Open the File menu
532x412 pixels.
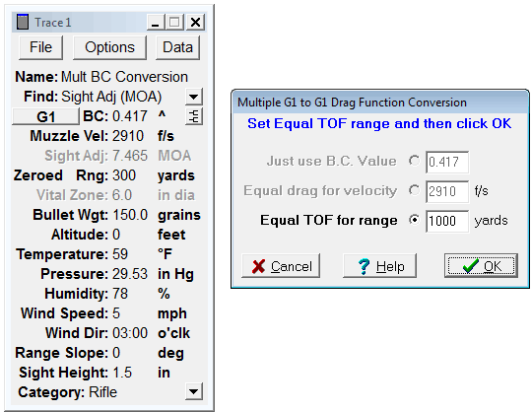pyautogui.click(x=40, y=47)
